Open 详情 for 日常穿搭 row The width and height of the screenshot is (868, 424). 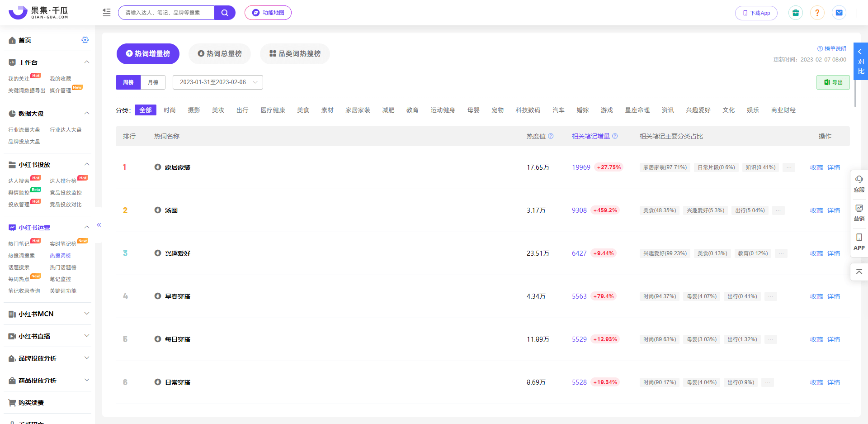(x=834, y=382)
